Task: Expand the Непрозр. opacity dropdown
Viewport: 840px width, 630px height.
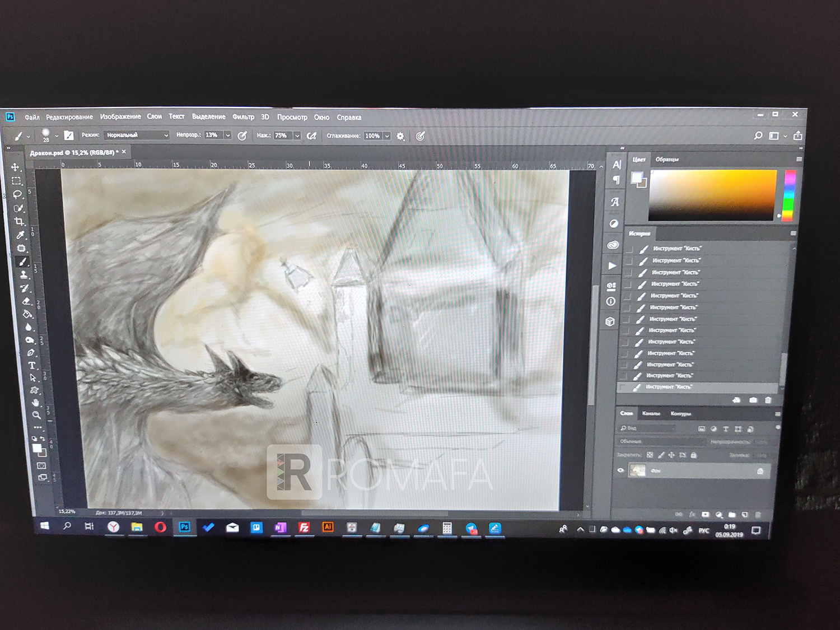Action: pos(228,135)
